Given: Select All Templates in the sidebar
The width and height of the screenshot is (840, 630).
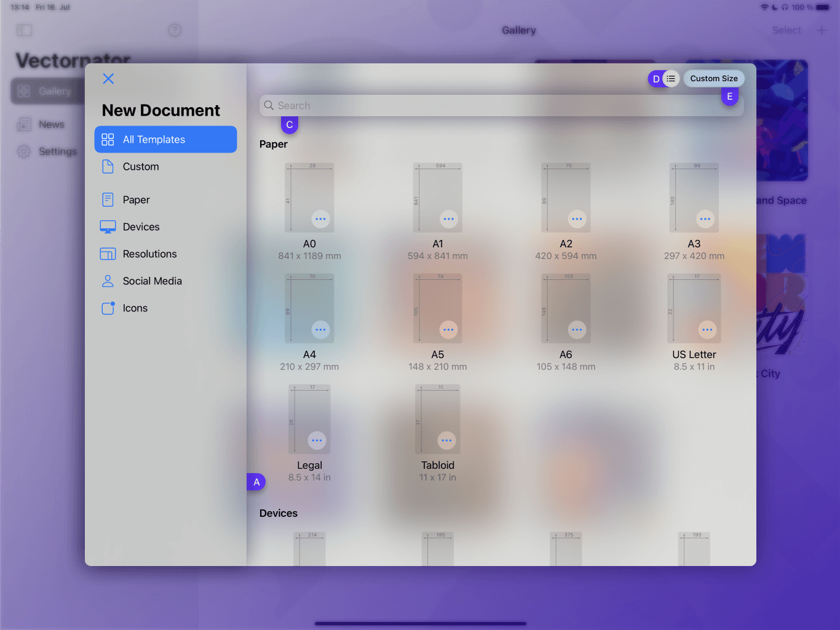Looking at the screenshot, I should coord(165,140).
